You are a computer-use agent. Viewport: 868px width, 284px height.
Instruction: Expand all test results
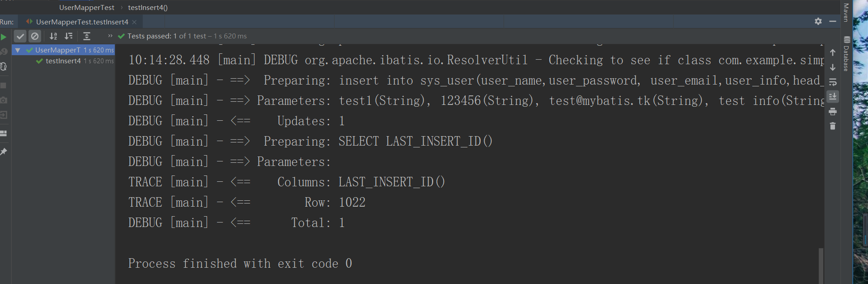(87, 36)
